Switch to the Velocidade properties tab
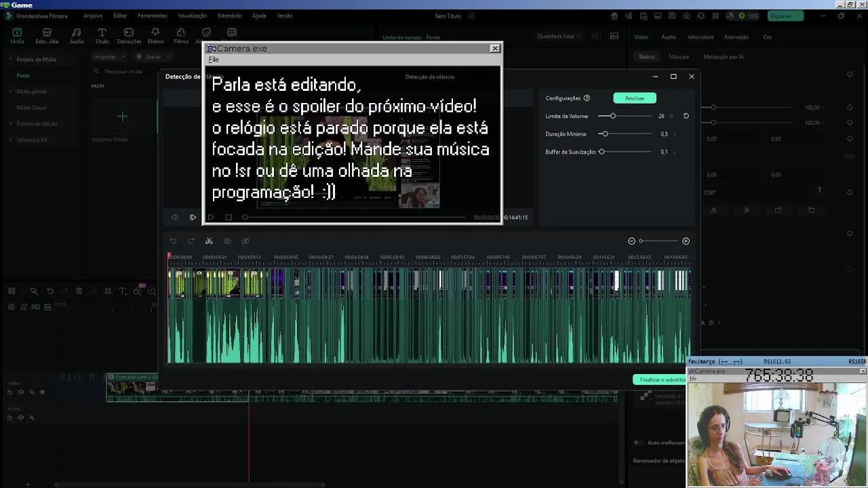 pyautogui.click(x=701, y=37)
